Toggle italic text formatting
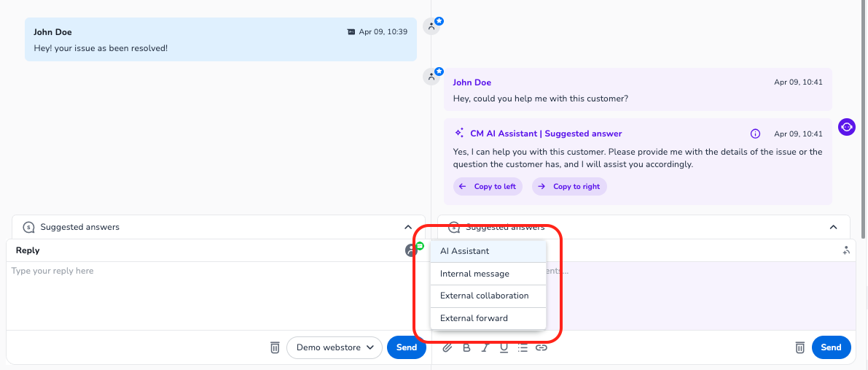 pyautogui.click(x=485, y=347)
